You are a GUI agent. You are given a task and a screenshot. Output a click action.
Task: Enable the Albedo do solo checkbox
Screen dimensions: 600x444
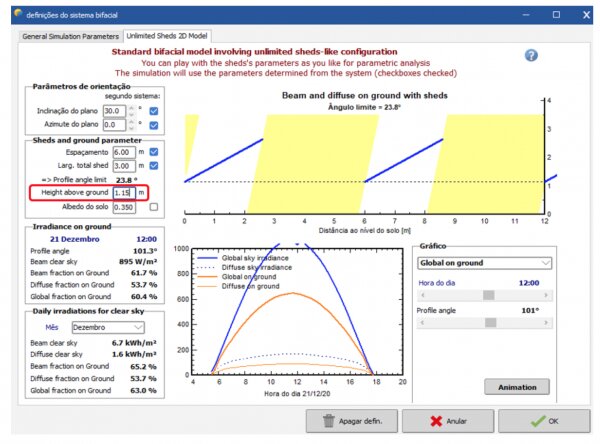(153, 207)
